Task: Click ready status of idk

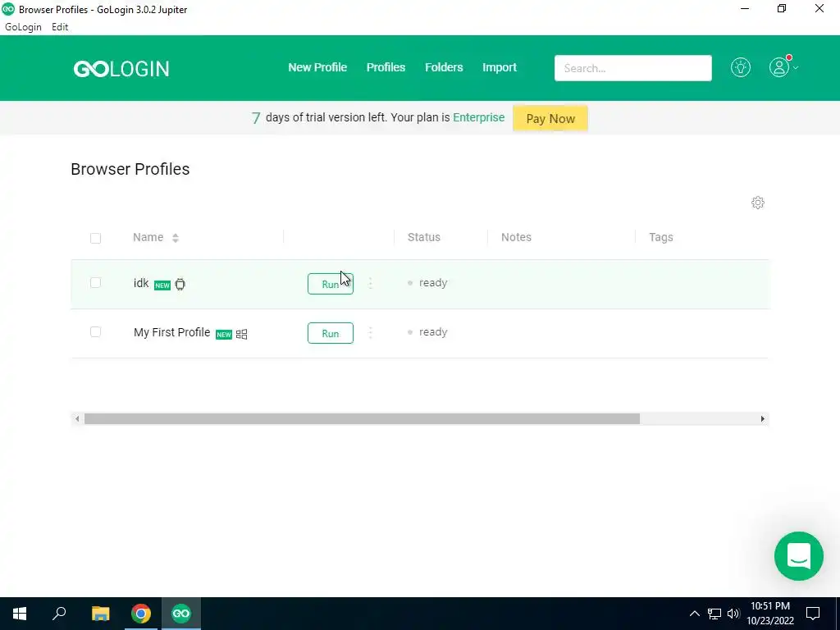Action: point(433,283)
